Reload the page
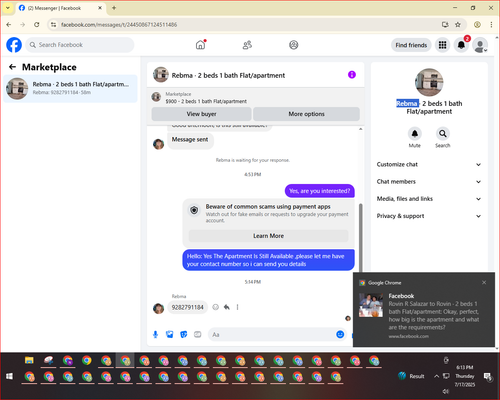The height and width of the screenshot is (400, 500). (37, 25)
